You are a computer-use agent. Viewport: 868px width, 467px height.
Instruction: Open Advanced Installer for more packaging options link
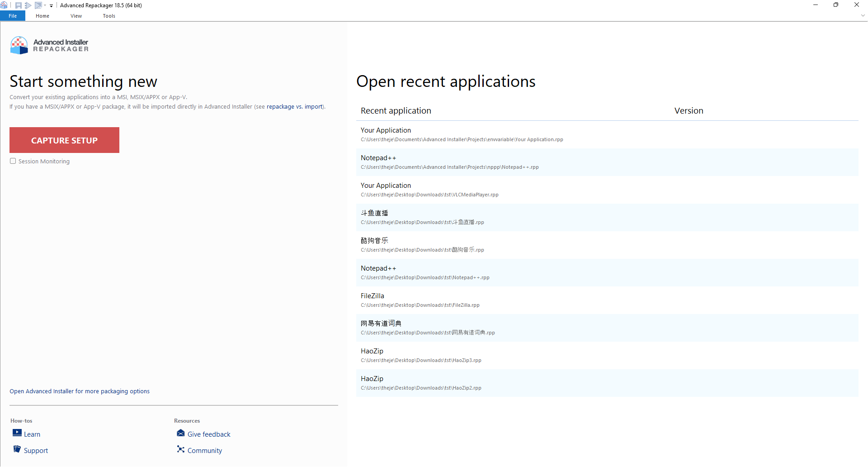[80, 391]
